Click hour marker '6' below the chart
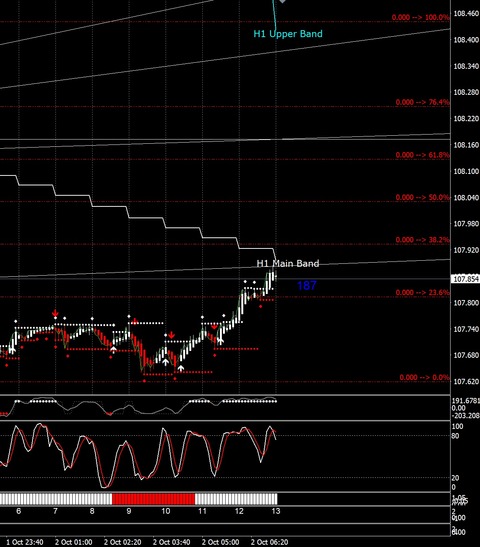 point(19,511)
